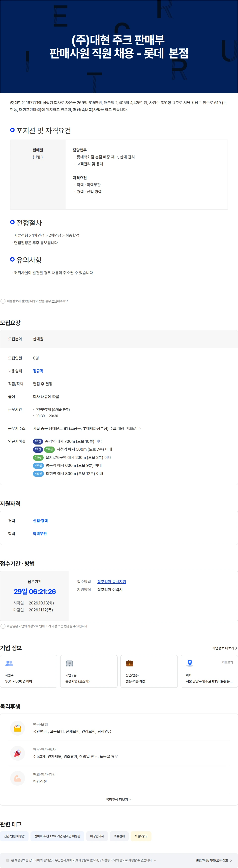The image size is (238, 868).
Task: Click the 건강검진 benefit text
Action: click(x=40, y=781)
